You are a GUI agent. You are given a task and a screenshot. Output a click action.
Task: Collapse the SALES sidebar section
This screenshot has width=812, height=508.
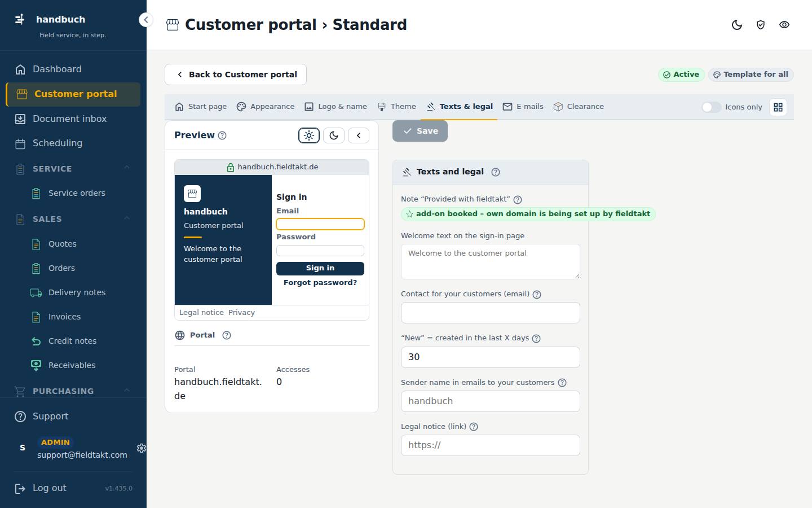[127, 218]
